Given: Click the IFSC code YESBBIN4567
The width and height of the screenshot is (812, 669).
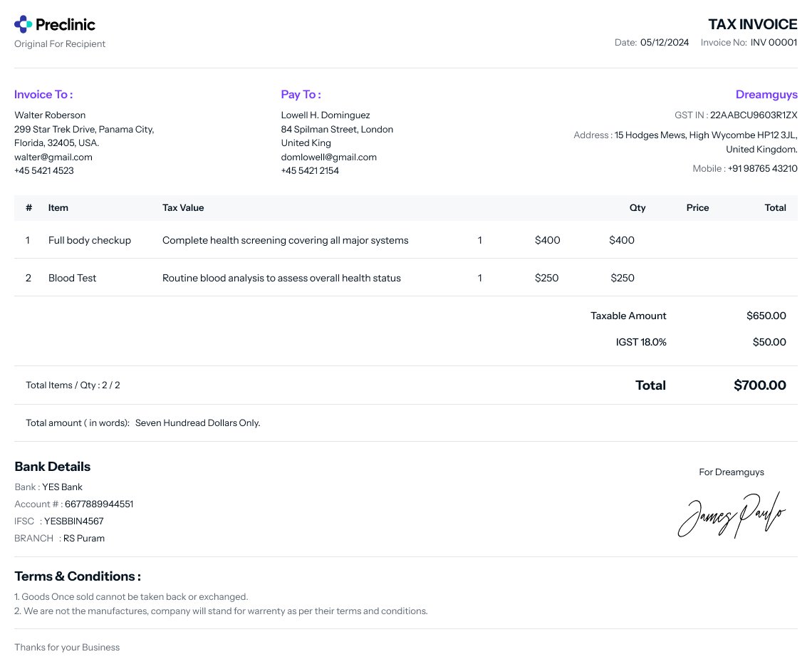Looking at the screenshot, I should click(x=74, y=521).
